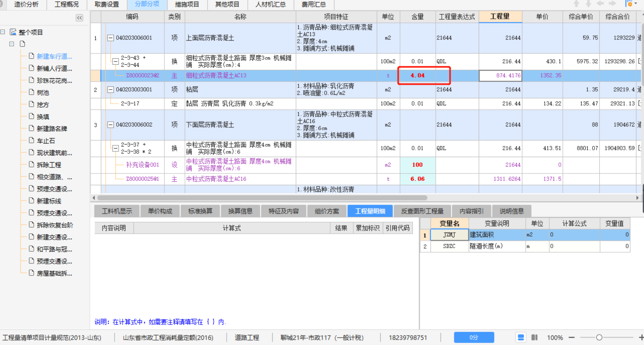Switch to stacked horizontal layout icon
Screen dimensions: 644x345
[521, 337]
